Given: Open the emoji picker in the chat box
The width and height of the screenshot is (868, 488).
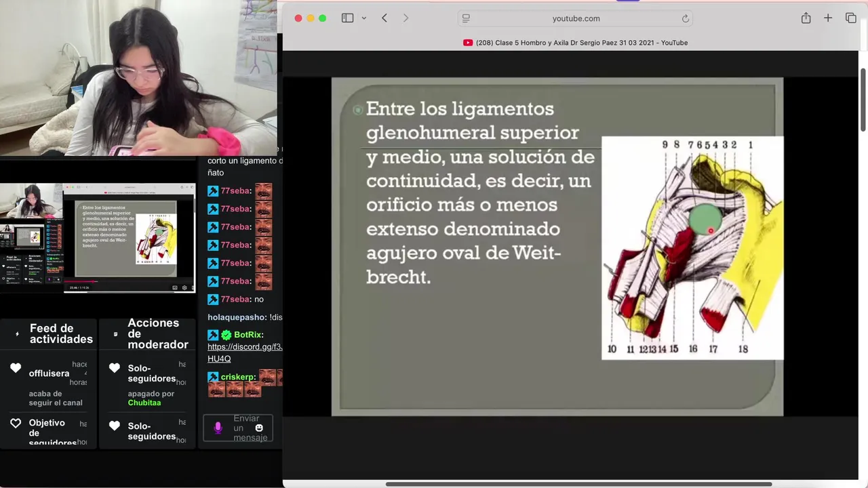Looking at the screenshot, I should coord(259,428).
